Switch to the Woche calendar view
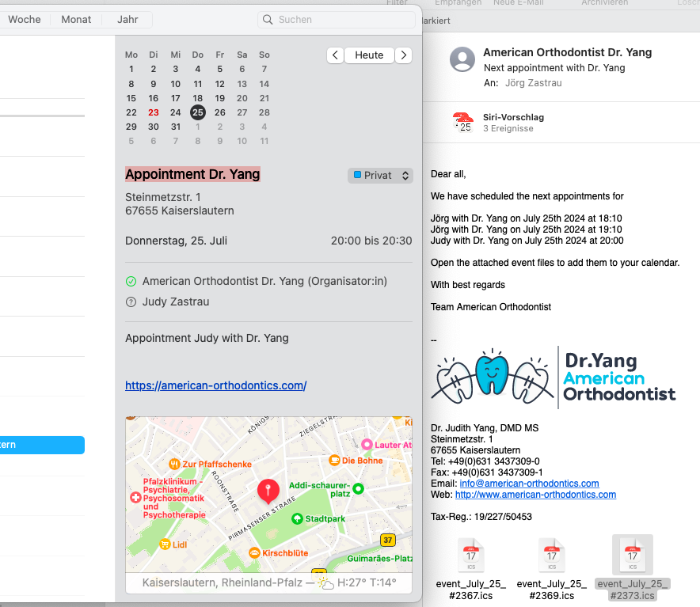 coord(24,20)
